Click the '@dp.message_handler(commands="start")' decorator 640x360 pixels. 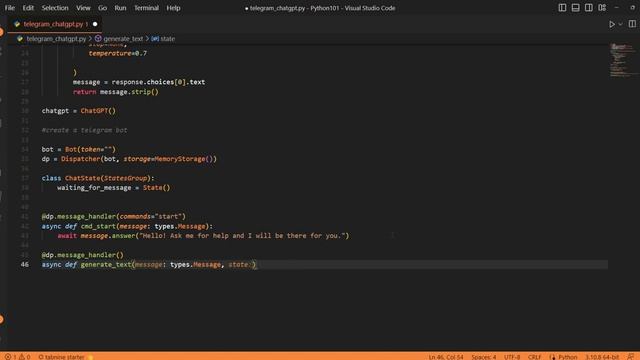113,216
